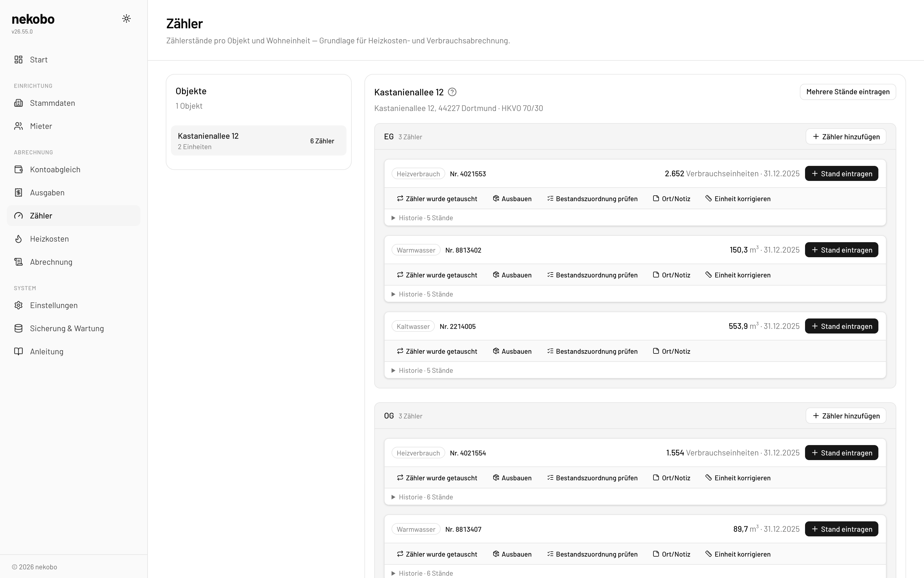
Task: Click Bestandszuordnung list icon for meter Nr. 2214005
Action: point(550,351)
